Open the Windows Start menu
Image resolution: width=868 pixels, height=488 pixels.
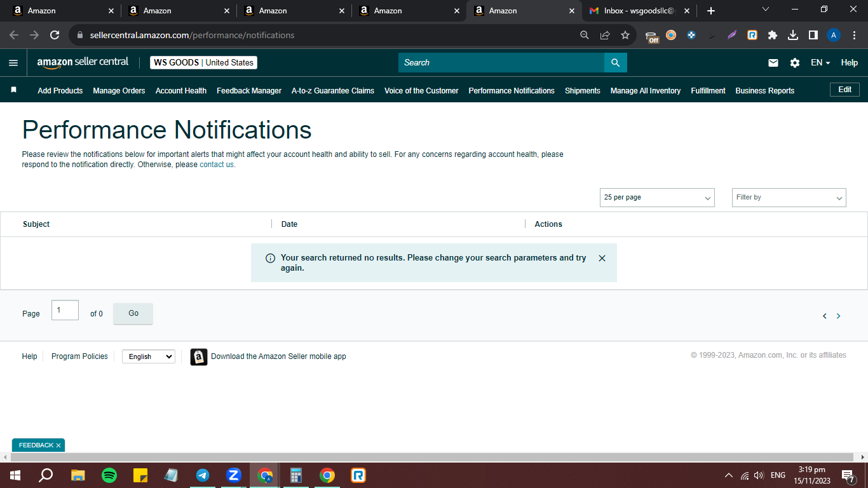pyautogui.click(x=15, y=475)
